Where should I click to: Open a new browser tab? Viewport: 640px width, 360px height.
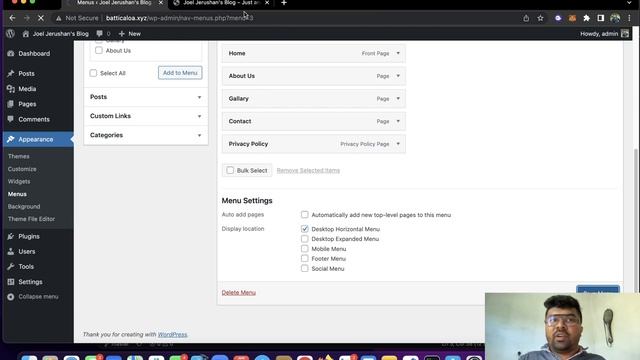[284, 3]
